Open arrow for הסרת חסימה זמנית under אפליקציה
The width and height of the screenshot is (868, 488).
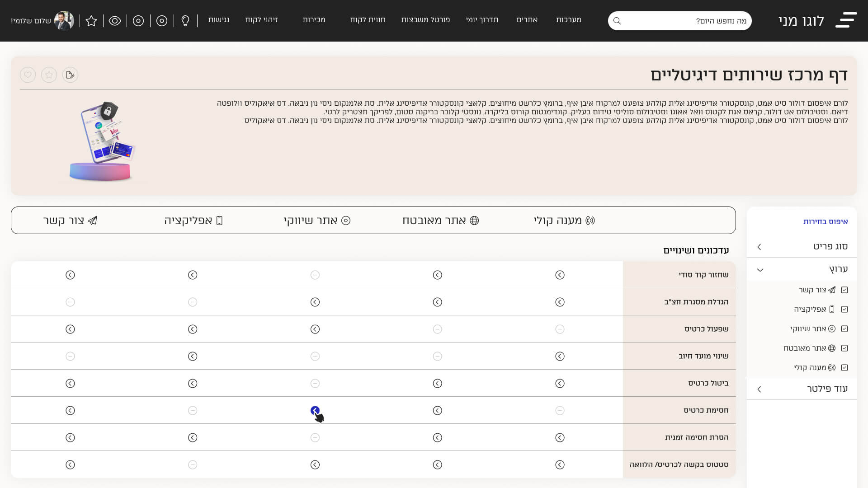pos(193,437)
